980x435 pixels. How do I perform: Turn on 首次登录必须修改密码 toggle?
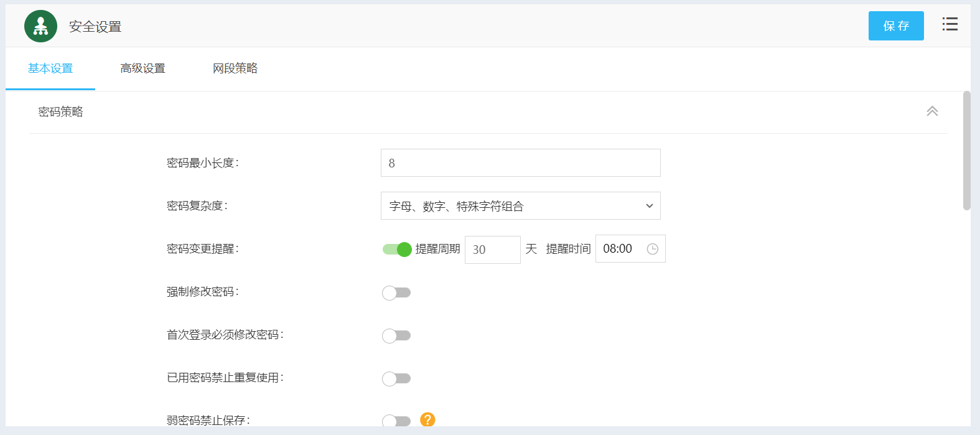(x=396, y=335)
